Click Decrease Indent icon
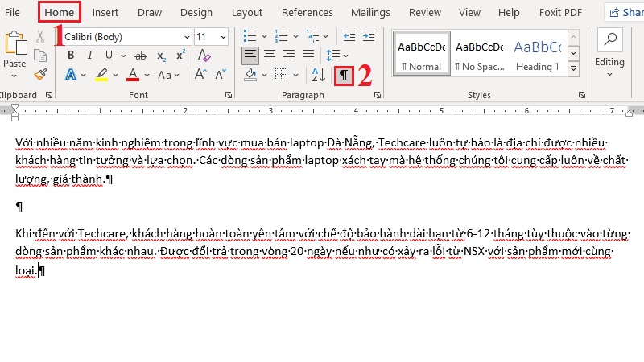This screenshot has width=644, height=362. click(x=349, y=36)
